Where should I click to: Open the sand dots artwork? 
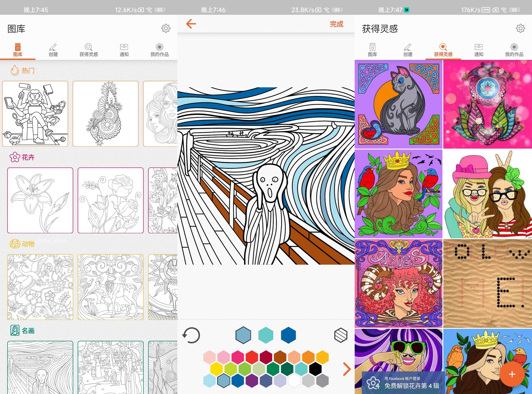point(488,283)
